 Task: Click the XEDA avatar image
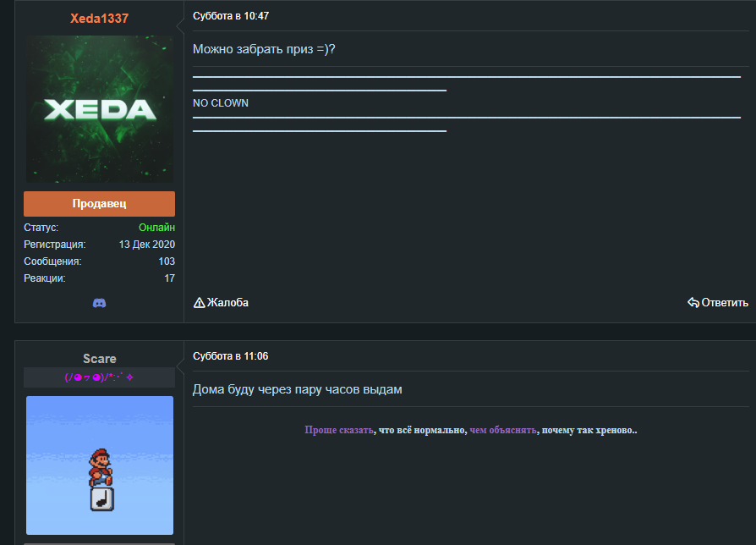click(99, 109)
